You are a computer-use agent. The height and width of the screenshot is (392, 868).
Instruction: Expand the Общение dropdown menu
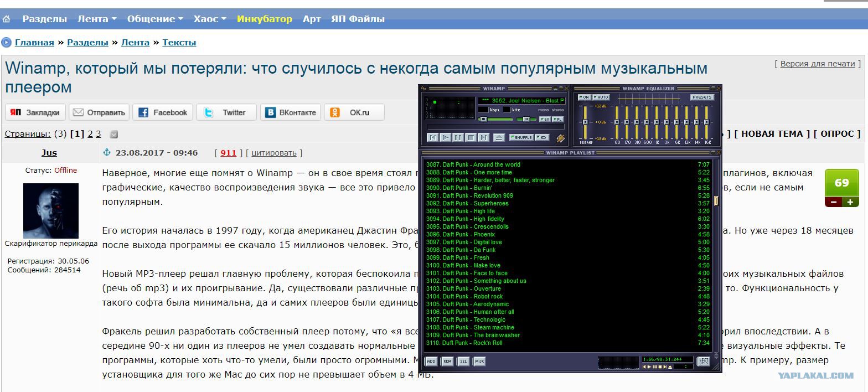(x=155, y=19)
